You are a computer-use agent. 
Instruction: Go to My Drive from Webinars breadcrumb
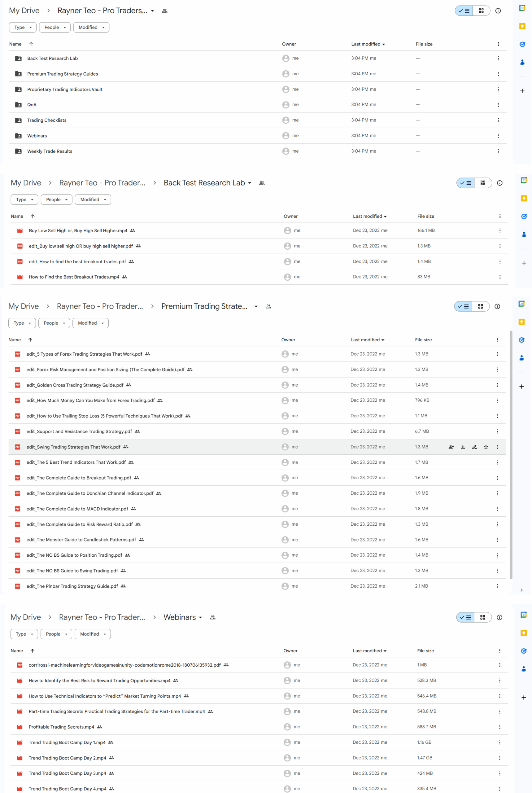[x=26, y=617]
